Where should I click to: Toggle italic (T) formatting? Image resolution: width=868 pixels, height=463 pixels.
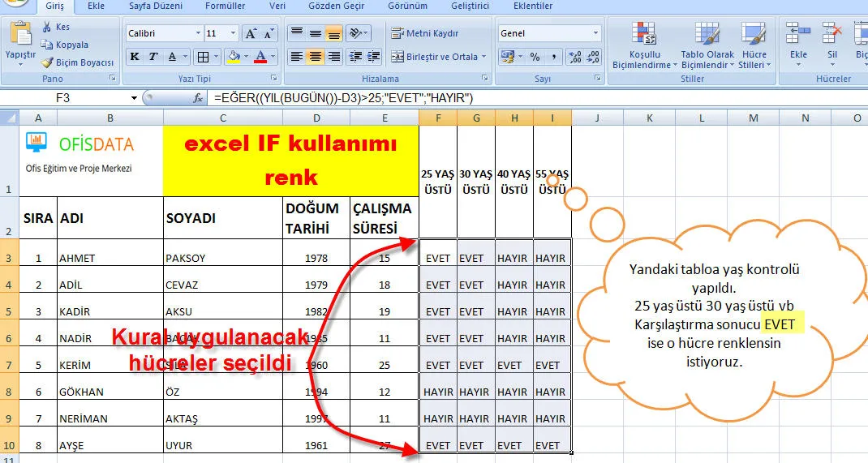[x=153, y=57]
